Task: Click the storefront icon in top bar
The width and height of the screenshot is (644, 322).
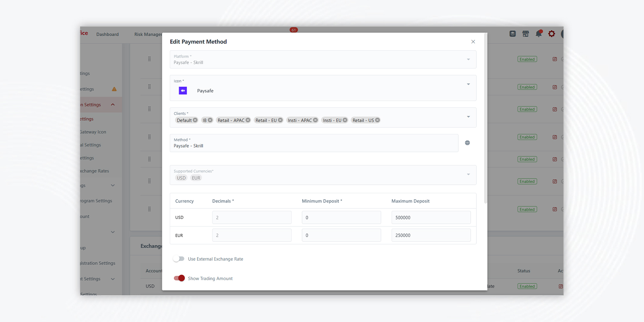Action: pyautogui.click(x=526, y=34)
